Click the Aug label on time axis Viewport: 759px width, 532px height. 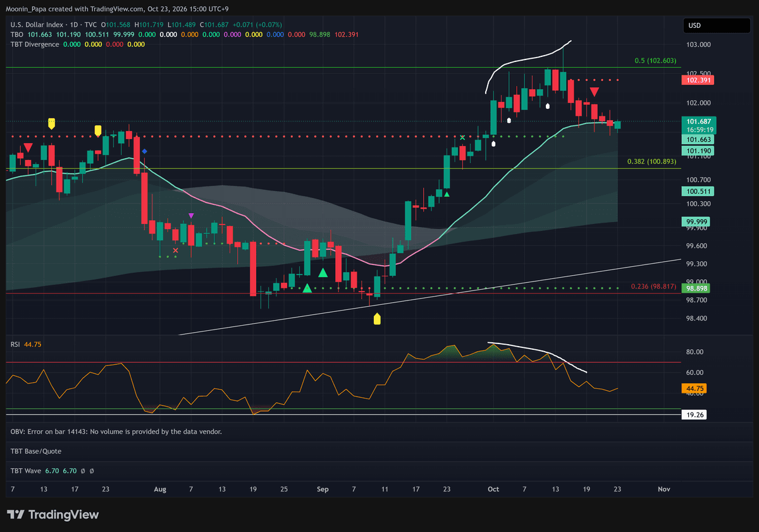point(160,489)
